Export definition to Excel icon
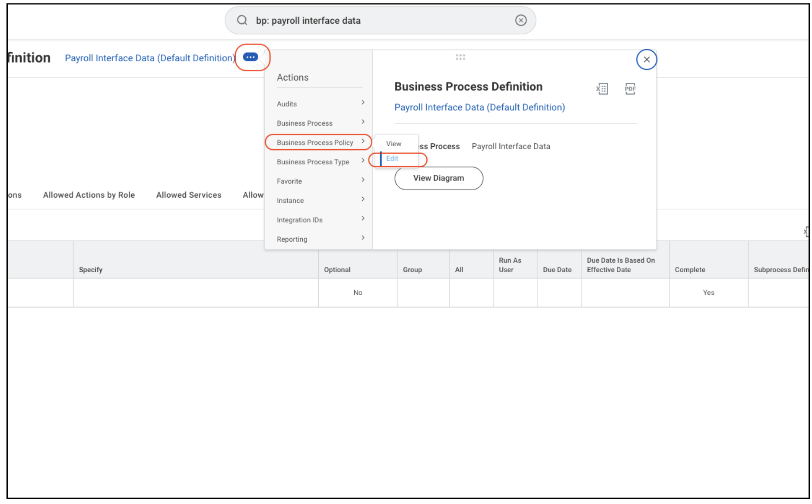Viewport: 812px width, 504px height. (602, 89)
